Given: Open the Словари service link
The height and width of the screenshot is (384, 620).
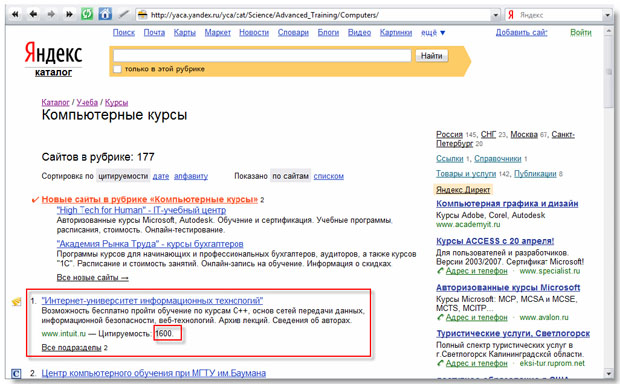Looking at the screenshot, I should pos(293,32).
